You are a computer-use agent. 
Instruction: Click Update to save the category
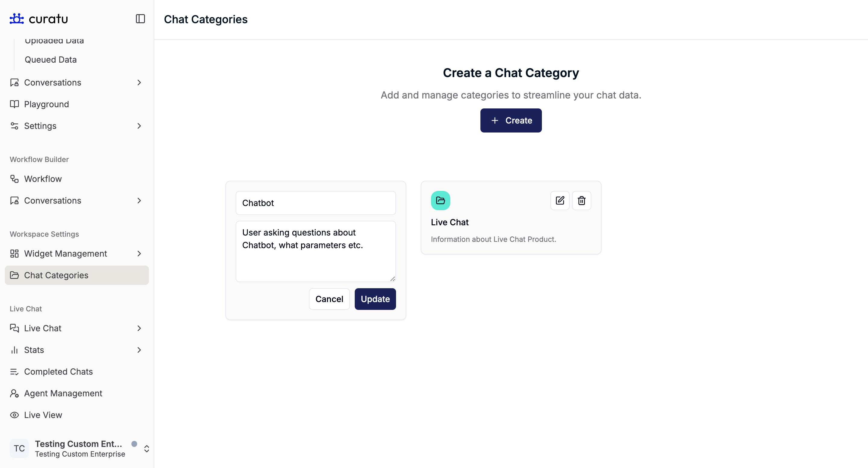(x=375, y=299)
